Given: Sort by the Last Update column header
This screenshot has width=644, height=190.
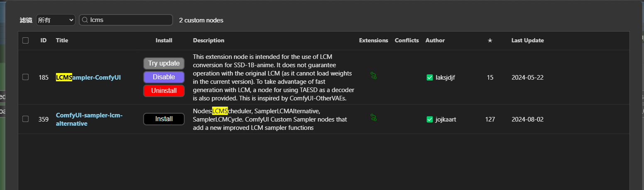Looking at the screenshot, I should [x=527, y=40].
